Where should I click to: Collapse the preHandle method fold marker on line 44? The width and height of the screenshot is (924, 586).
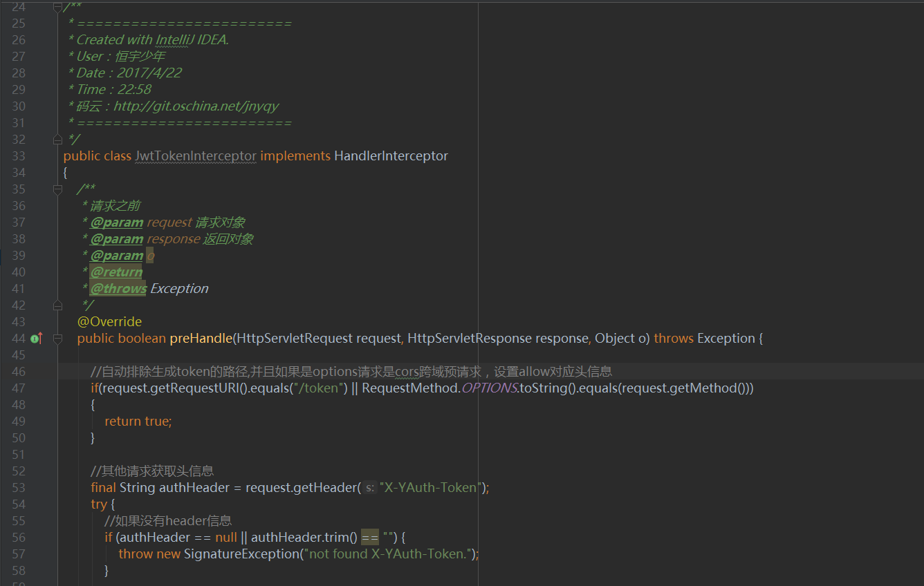pos(58,339)
